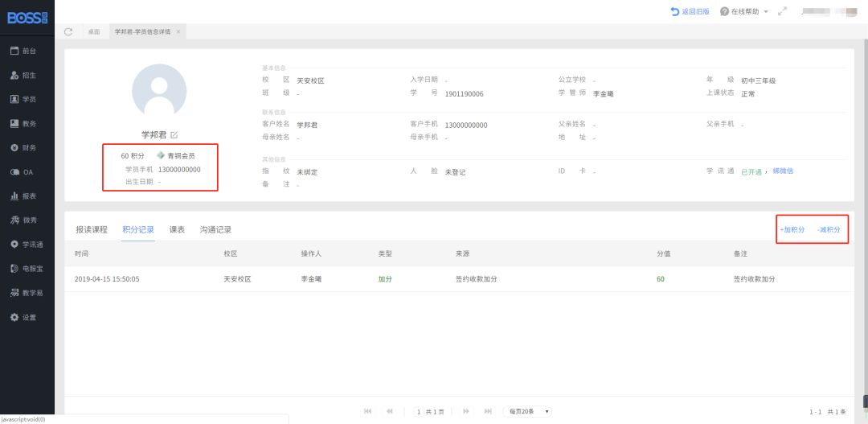Toggle fullscreen with the expand arrows icon
The height and width of the screenshot is (424, 868).
pos(782,12)
